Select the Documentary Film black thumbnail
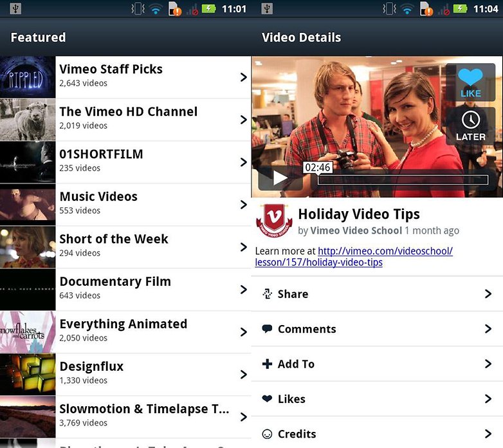Viewport: 503px width, 448px height. [x=28, y=290]
